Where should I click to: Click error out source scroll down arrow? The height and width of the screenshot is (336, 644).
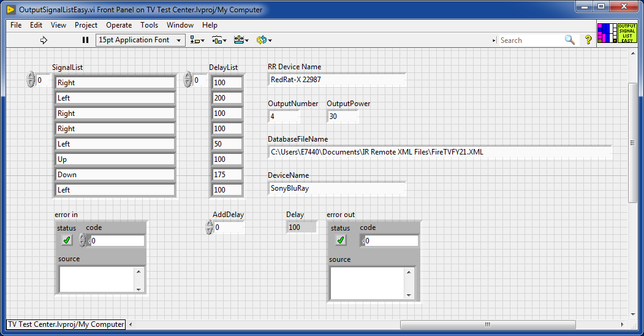coord(409,295)
